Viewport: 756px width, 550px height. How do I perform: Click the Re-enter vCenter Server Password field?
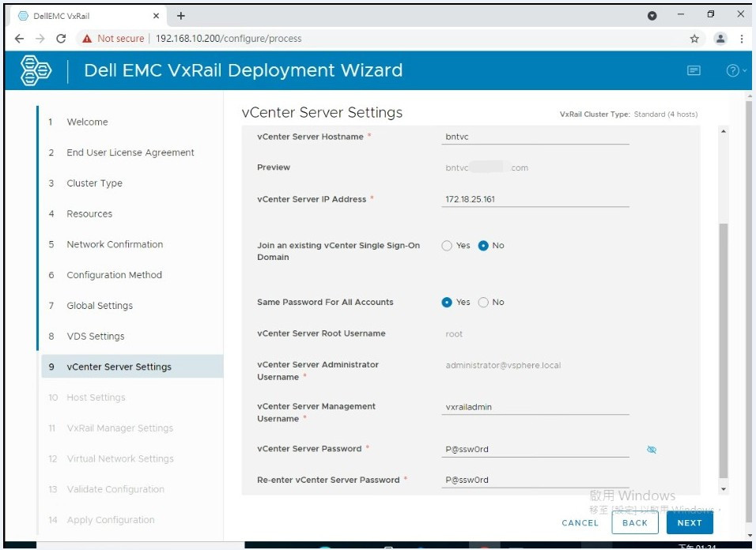pyautogui.click(x=535, y=480)
